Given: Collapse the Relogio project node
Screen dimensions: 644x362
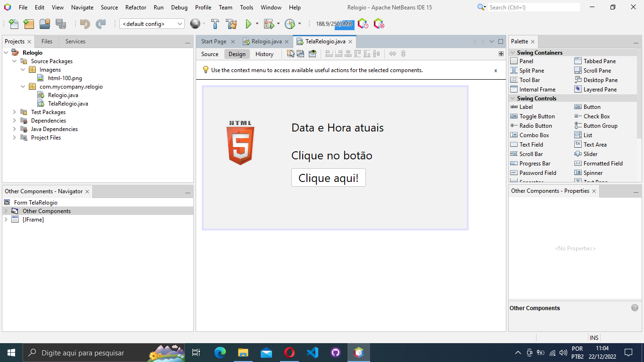Looking at the screenshot, I should coord(6,53).
